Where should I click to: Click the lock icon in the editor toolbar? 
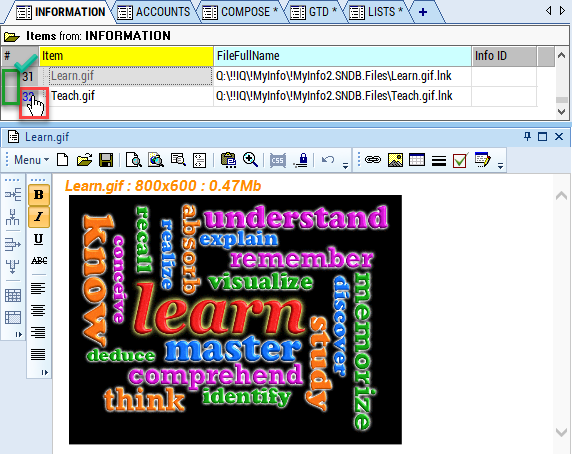click(x=302, y=160)
